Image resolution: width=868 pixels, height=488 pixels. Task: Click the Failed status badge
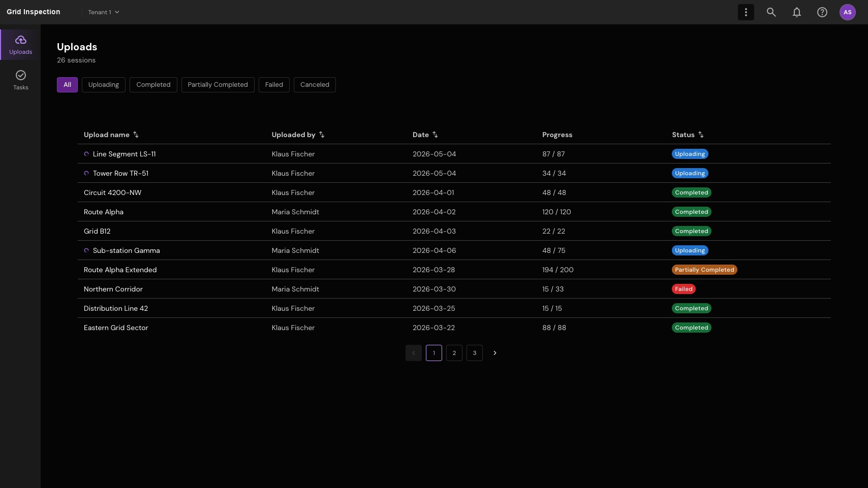pyautogui.click(x=684, y=289)
